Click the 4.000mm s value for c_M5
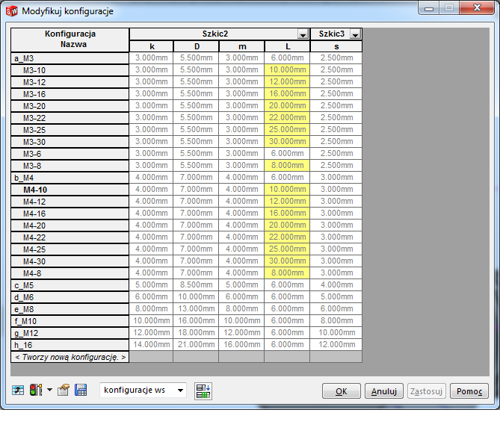Screen dimensions: 500x448 coord(336,285)
